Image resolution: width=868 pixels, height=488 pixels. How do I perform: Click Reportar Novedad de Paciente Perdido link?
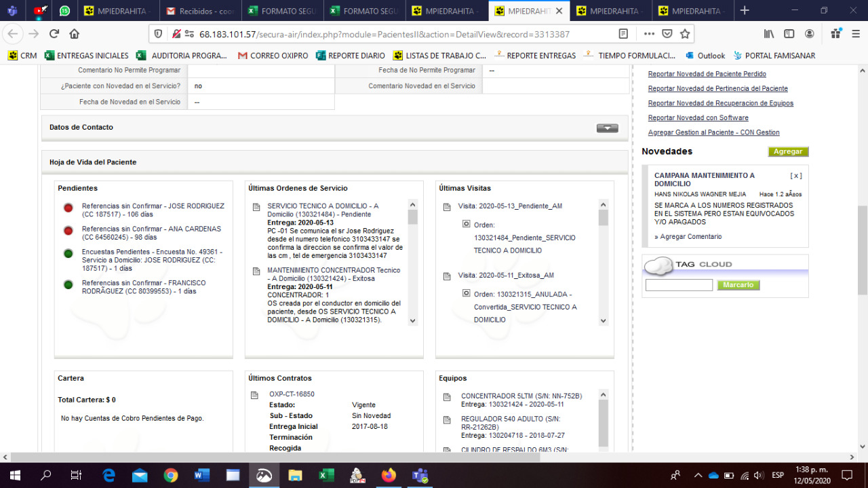[x=707, y=74]
